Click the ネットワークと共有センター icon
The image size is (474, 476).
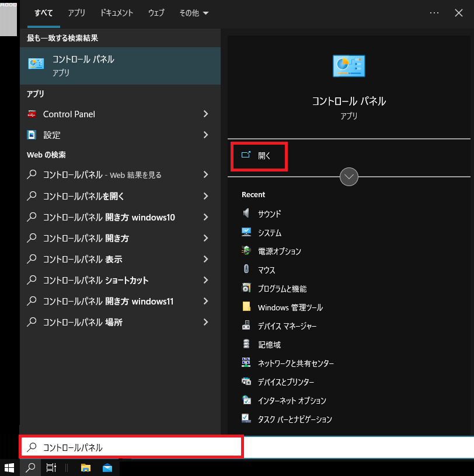point(246,363)
